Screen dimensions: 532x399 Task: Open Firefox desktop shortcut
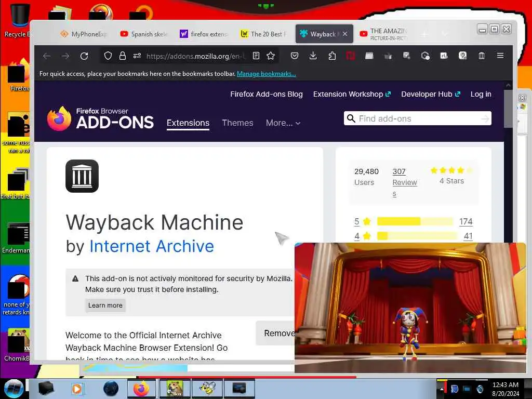19,76
